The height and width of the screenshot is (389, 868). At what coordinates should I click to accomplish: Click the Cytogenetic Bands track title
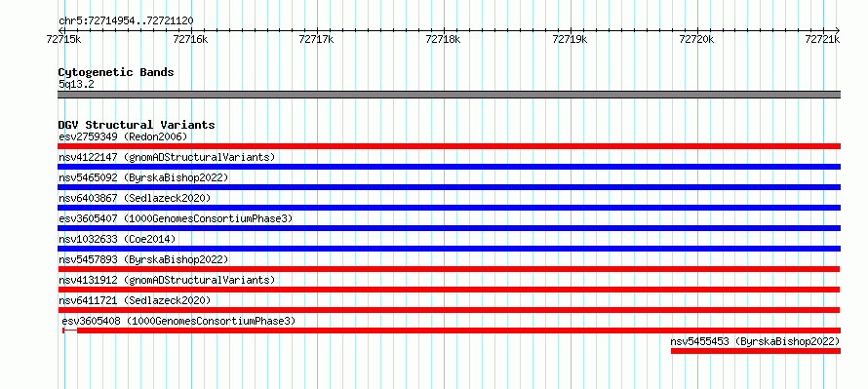(x=116, y=72)
